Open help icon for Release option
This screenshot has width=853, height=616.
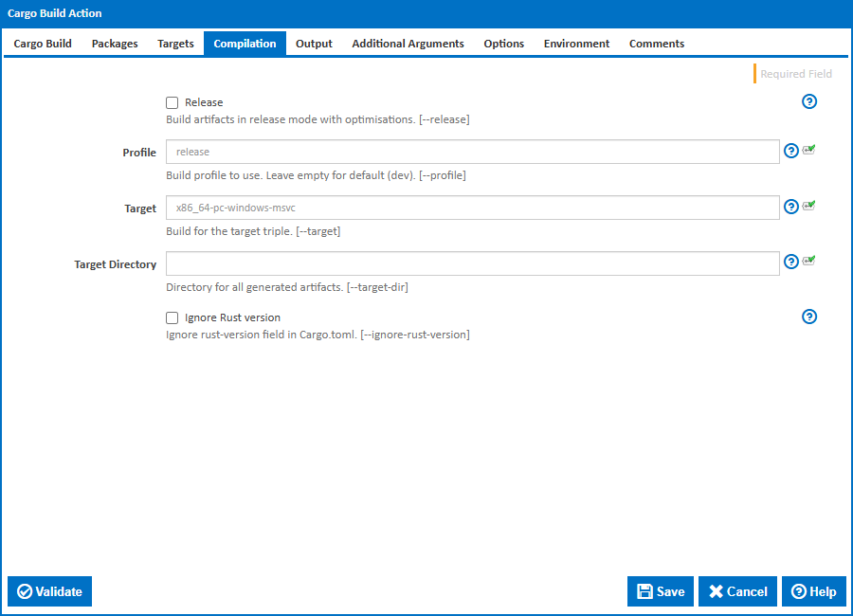point(809,102)
